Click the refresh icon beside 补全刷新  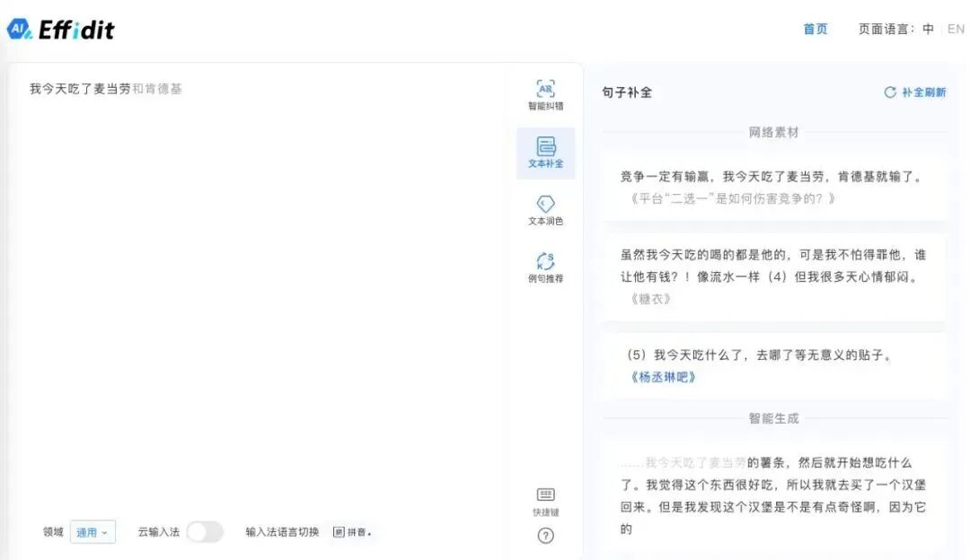click(890, 91)
